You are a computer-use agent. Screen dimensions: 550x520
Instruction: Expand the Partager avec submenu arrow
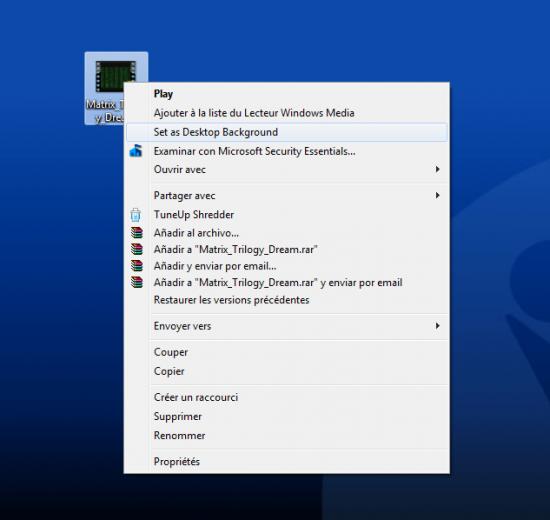(437, 195)
